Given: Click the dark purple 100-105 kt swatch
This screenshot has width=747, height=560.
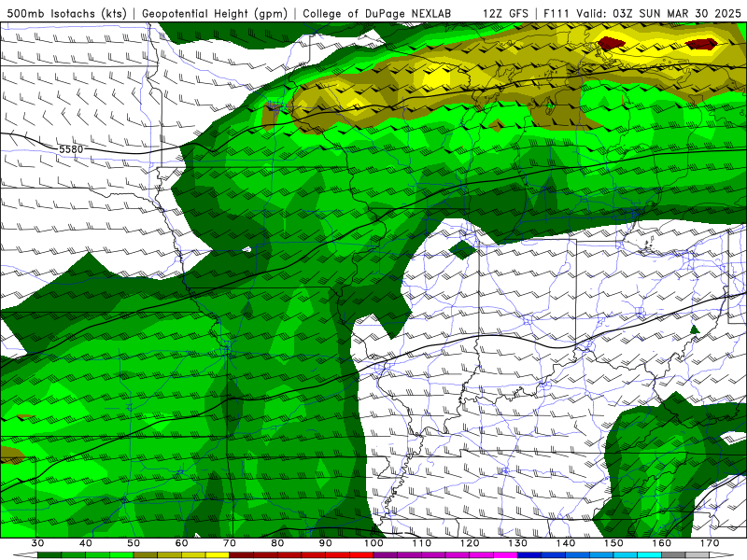Looking at the screenshot, I should (386, 554).
